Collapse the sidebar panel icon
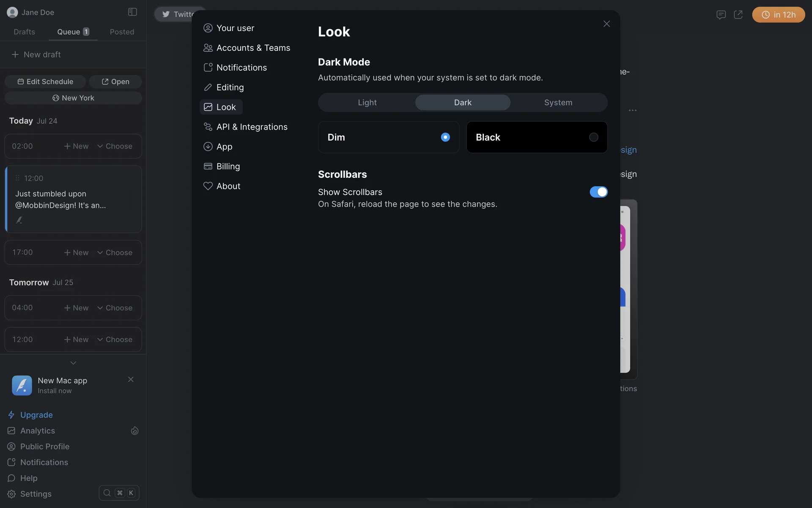Image resolution: width=812 pixels, height=508 pixels. click(132, 12)
